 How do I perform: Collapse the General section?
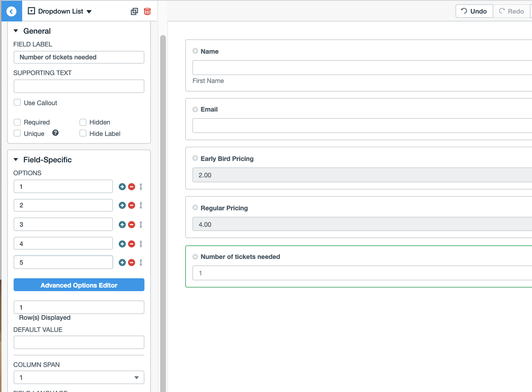pyautogui.click(x=16, y=31)
